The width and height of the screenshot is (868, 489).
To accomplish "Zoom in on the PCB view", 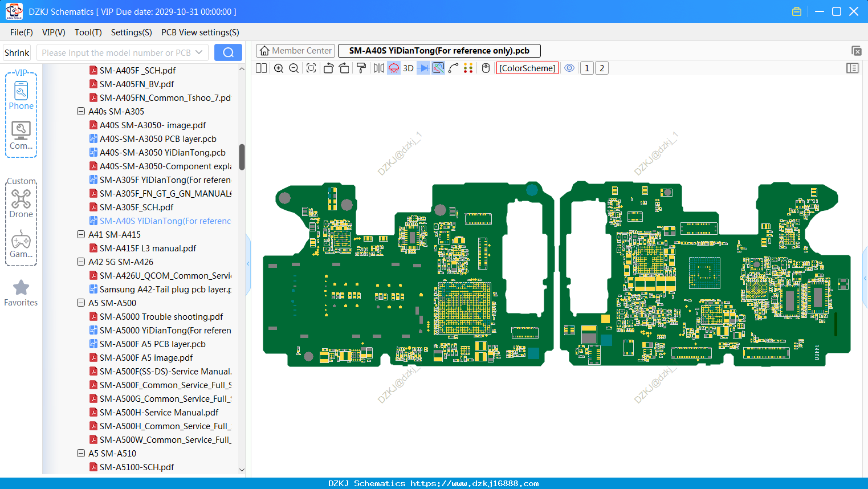I will [x=279, y=68].
